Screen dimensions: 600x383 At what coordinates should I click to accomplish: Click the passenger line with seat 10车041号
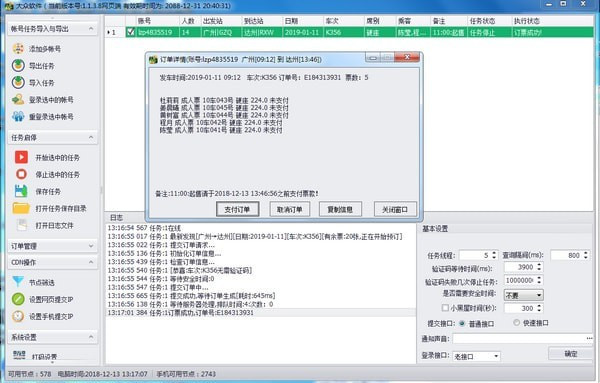click(x=221, y=130)
